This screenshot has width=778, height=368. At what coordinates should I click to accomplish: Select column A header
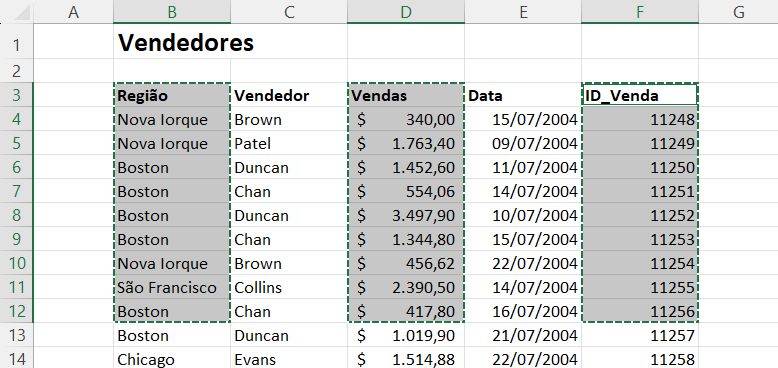73,12
